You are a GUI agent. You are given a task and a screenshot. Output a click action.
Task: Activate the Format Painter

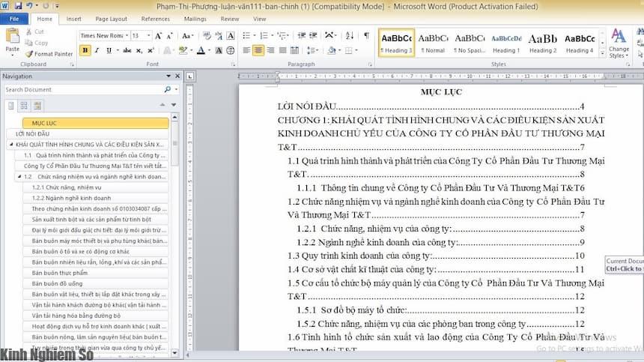pyautogui.click(x=49, y=54)
